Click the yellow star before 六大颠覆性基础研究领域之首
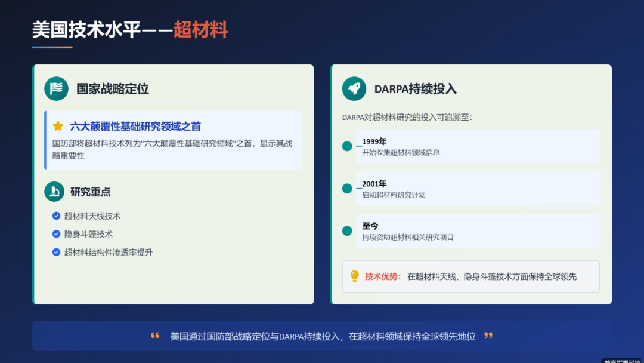 (58, 126)
